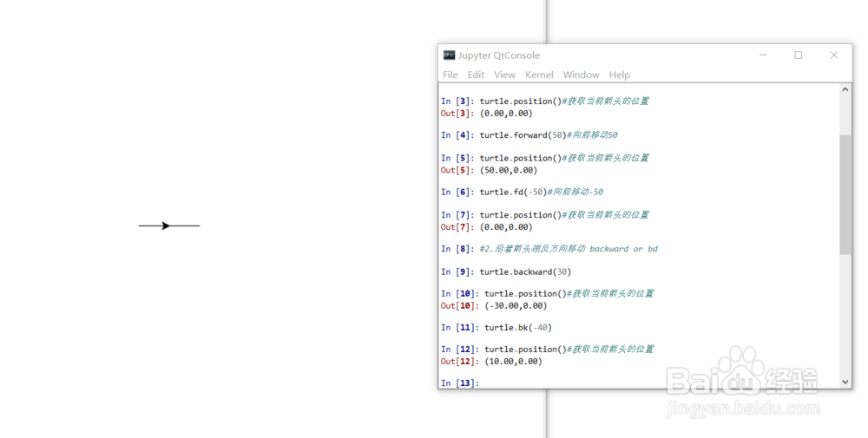Open the Edit menu

476,75
